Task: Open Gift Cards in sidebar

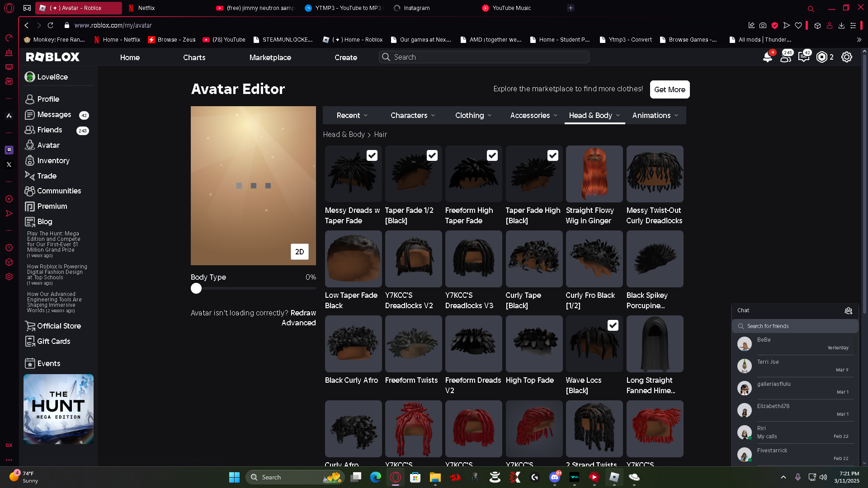Action: 53,341
